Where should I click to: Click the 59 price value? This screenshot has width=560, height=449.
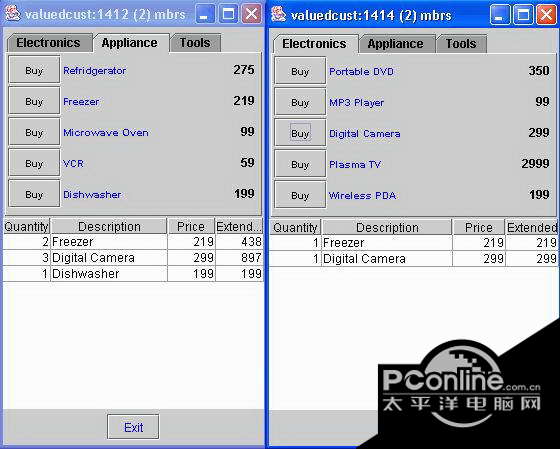tap(248, 163)
